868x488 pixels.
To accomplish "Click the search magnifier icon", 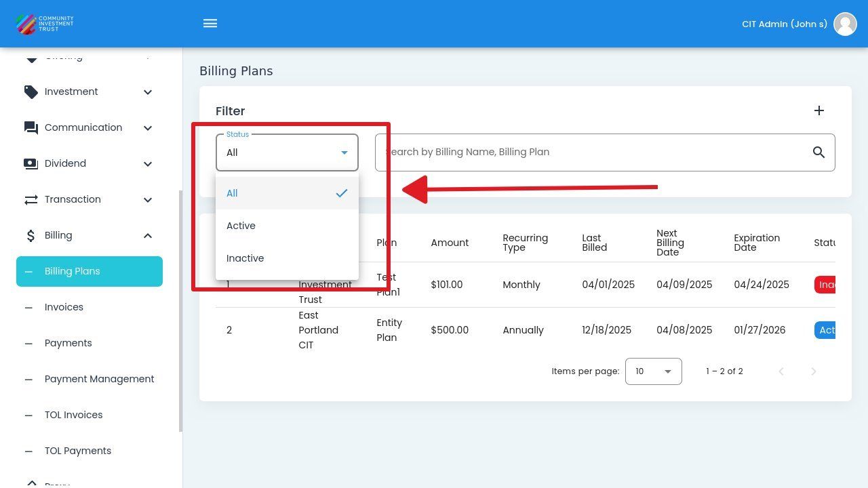I will 818,152.
